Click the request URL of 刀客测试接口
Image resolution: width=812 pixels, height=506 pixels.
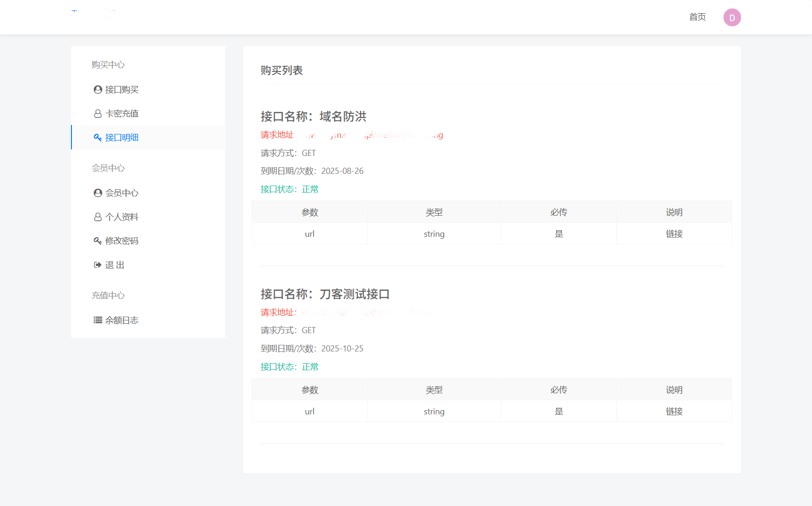pyautogui.click(x=364, y=312)
